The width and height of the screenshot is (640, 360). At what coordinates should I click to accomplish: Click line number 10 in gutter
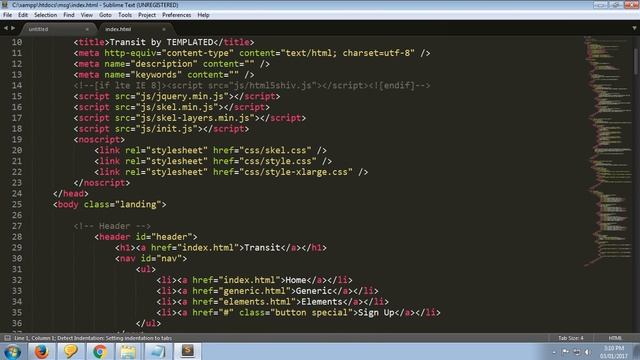(17, 42)
